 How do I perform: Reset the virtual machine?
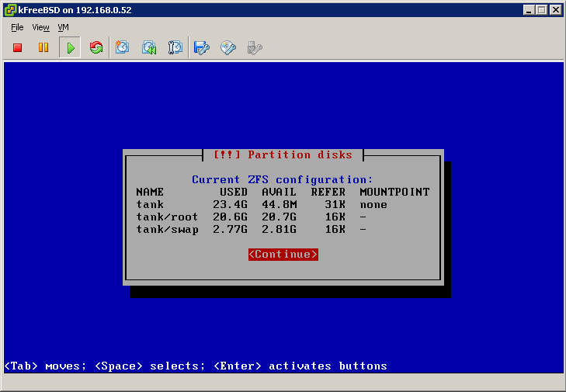(x=96, y=47)
